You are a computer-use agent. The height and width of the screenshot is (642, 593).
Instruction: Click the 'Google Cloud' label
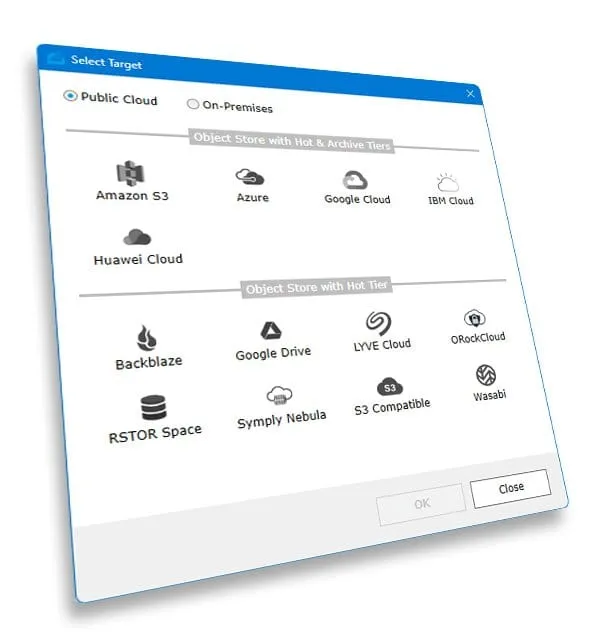[357, 199]
